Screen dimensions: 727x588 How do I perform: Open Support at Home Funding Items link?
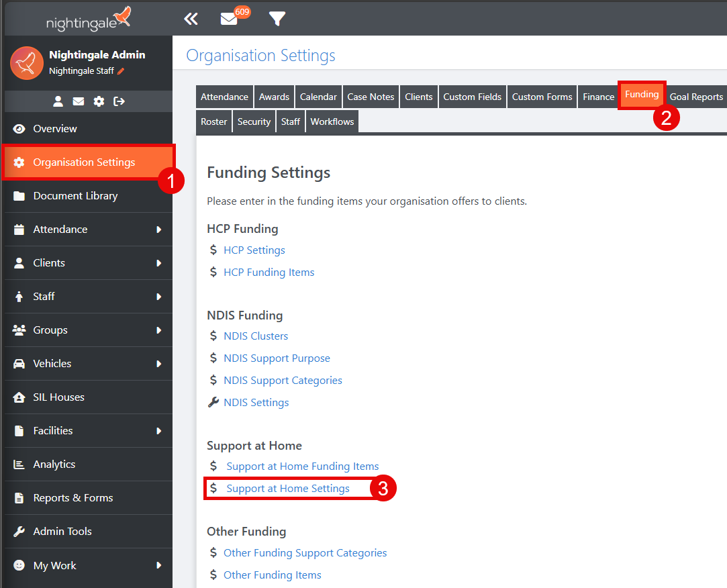click(x=303, y=466)
